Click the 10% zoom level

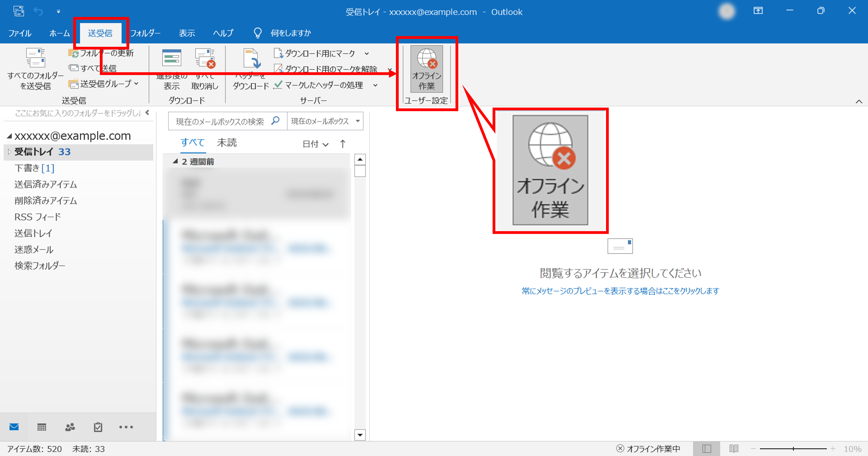852,449
